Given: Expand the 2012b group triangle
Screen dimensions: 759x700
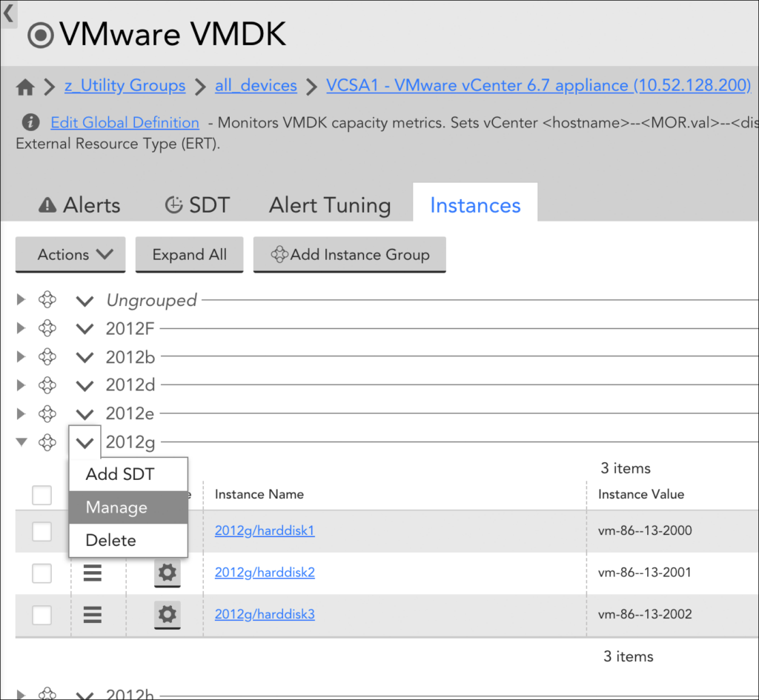Looking at the screenshot, I should pyautogui.click(x=21, y=356).
